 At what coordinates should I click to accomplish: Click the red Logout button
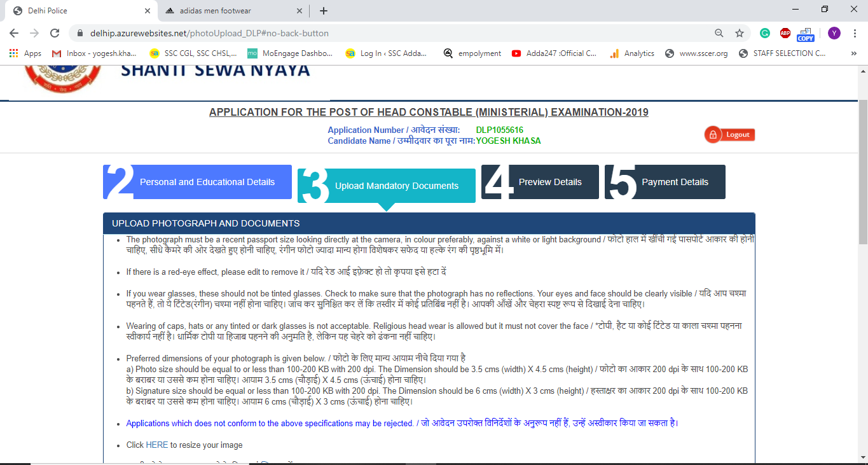pyautogui.click(x=729, y=134)
